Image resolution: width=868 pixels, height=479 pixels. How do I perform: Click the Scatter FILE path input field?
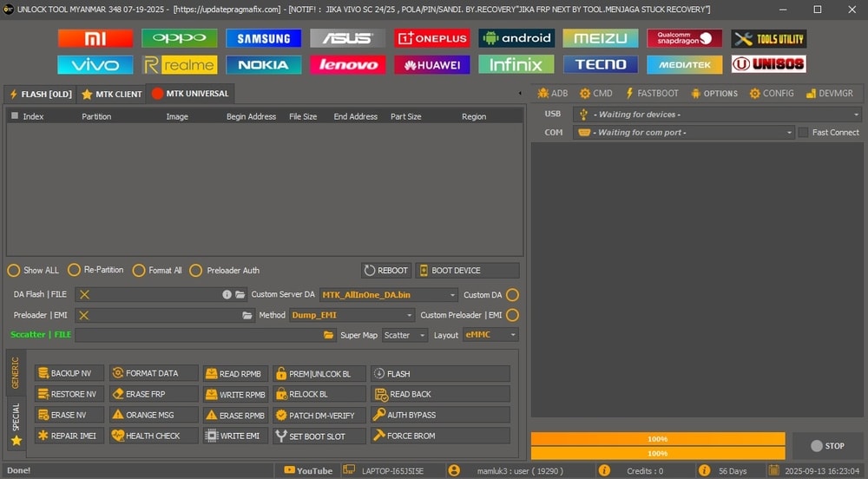click(206, 335)
